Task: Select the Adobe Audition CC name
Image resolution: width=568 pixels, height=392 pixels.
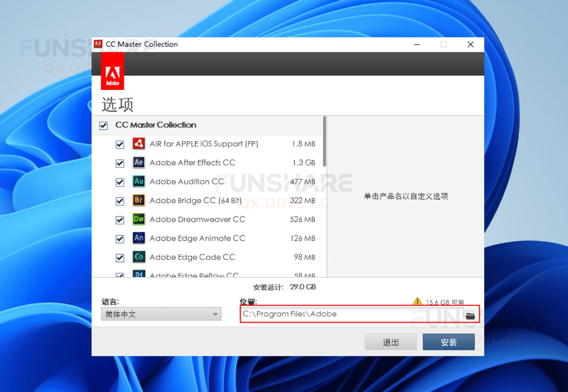Action: point(187,181)
